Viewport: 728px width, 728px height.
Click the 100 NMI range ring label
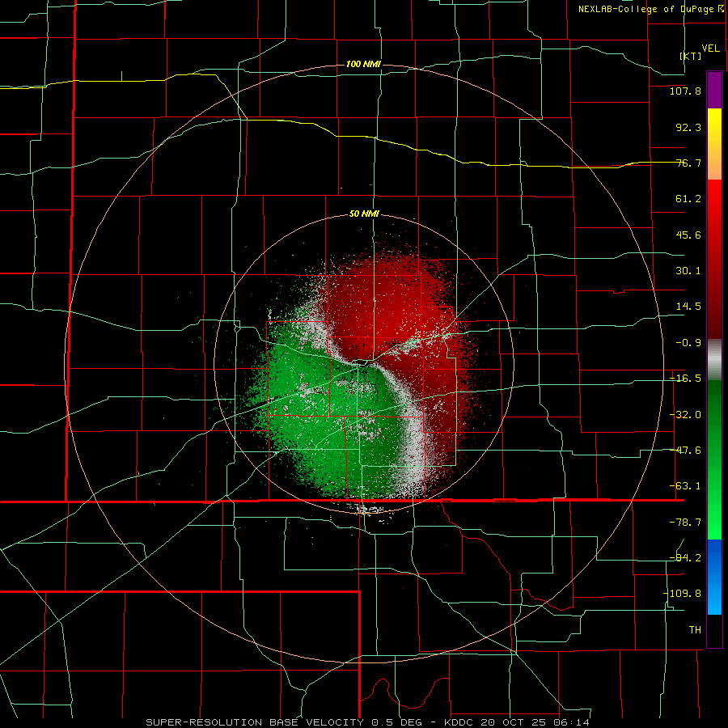point(363,64)
